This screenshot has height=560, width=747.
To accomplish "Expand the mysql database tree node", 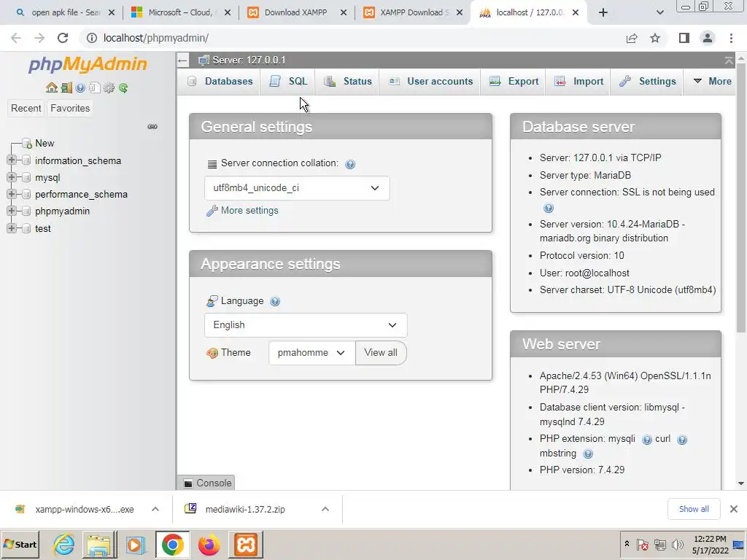I will pos(12,177).
